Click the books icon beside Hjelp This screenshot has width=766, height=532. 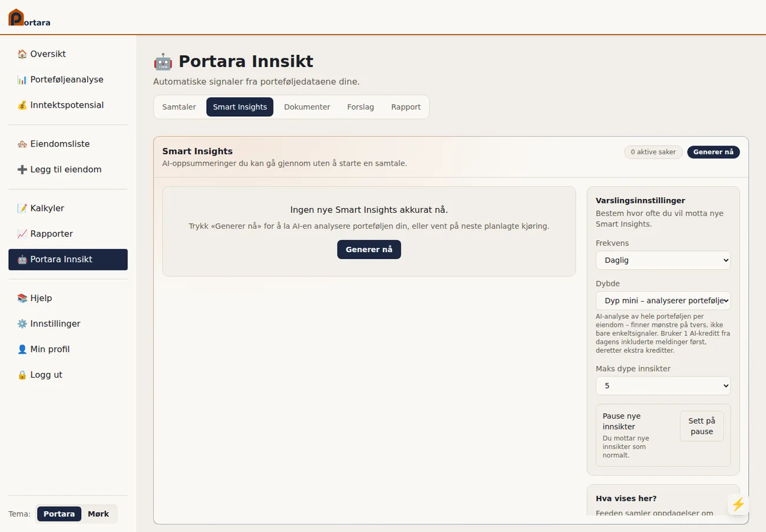coord(22,298)
